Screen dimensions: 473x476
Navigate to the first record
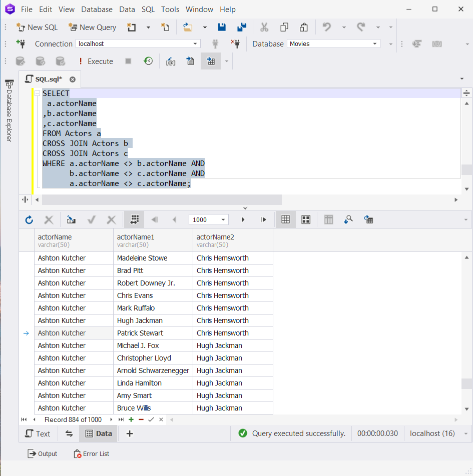[24, 419]
